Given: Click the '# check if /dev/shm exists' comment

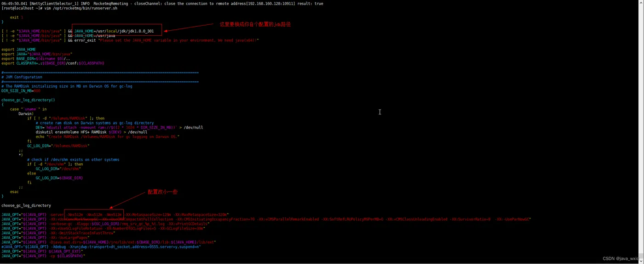Looking at the screenshot, I should tap(73, 159).
